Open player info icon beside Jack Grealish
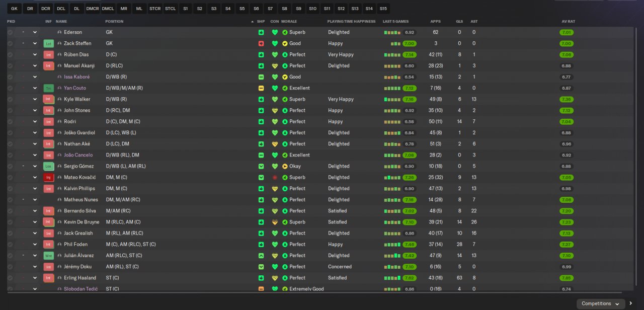The image size is (644, 310). 59,233
